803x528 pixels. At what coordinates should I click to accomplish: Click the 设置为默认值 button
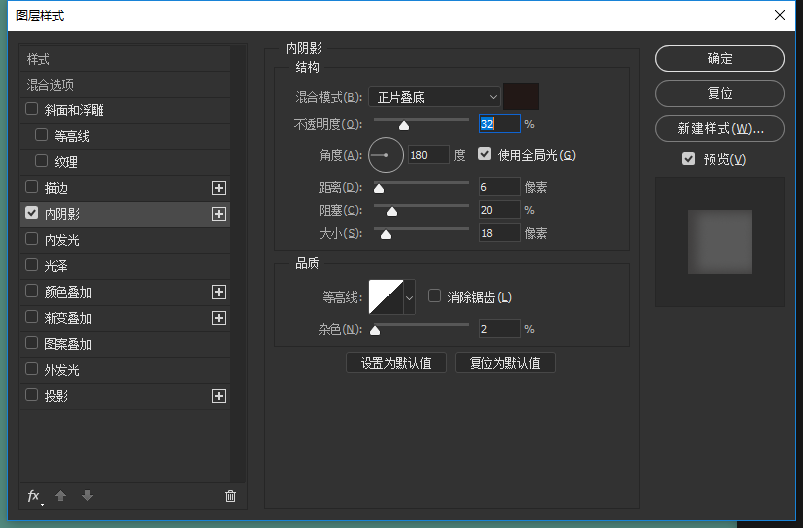point(396,363)
